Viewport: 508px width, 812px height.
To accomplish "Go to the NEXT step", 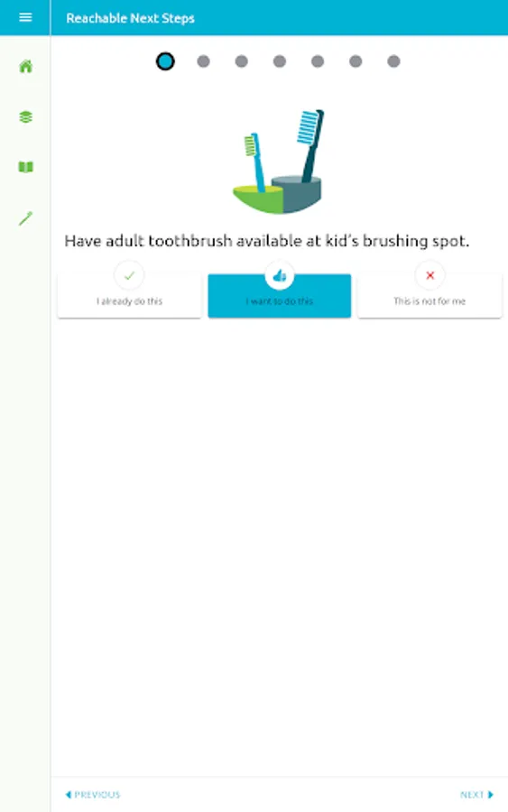I will tap(477, 794).
